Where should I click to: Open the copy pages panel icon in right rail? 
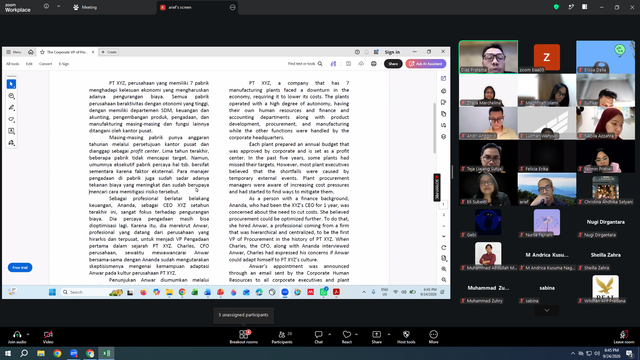444,114
